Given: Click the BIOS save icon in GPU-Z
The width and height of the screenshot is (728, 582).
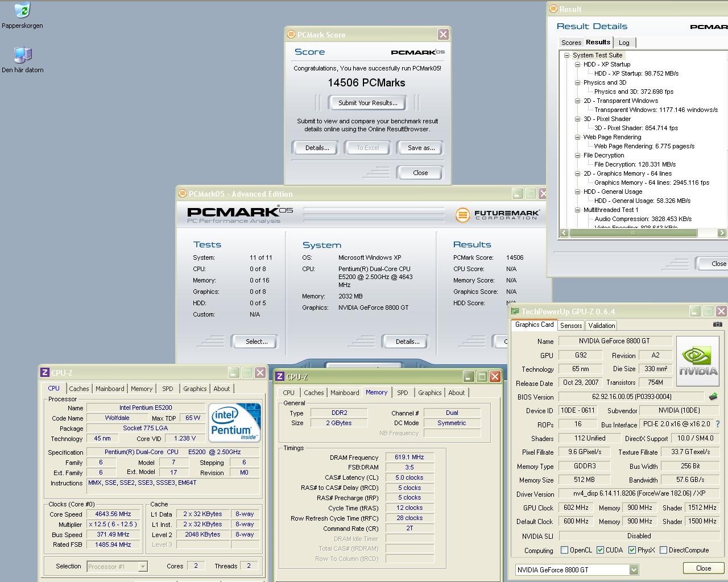Looking at the screenshot, I should [713, 397].
